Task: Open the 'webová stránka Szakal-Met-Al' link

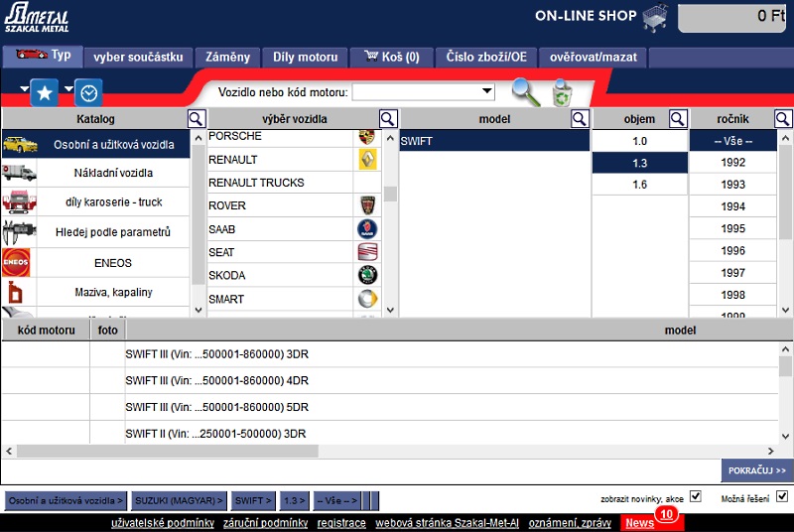Action: [x=448, y=523]
